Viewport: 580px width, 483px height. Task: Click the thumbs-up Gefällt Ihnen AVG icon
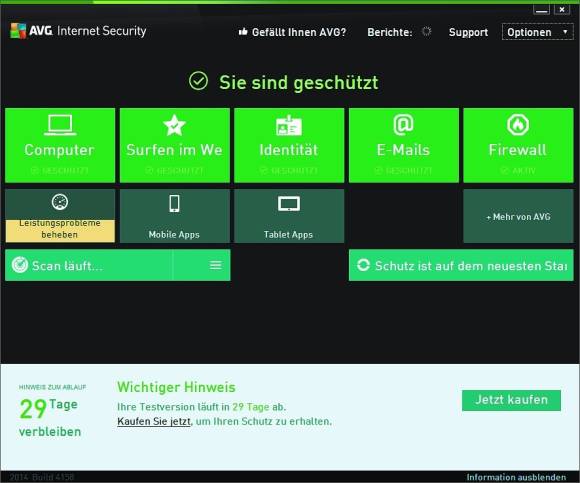[x=243, y=32]
